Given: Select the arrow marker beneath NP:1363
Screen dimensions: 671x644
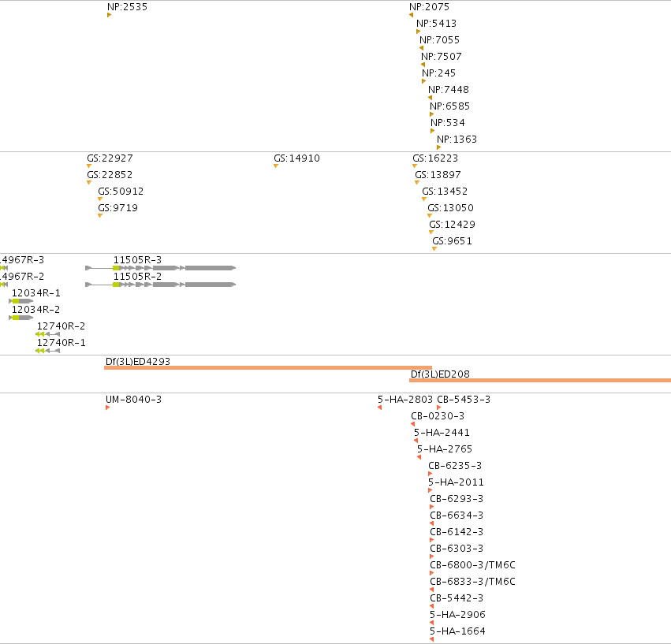Looking at the screenshot, I should click(x=438, y=147).
